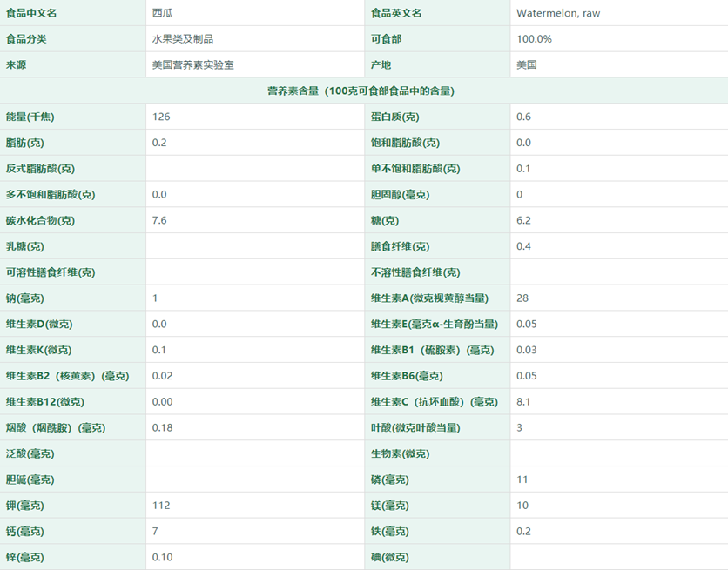The width and height of the screenshot is (728, 570).
Task: Click the category value 水果类及制品
Action: [x=183, y=39]
